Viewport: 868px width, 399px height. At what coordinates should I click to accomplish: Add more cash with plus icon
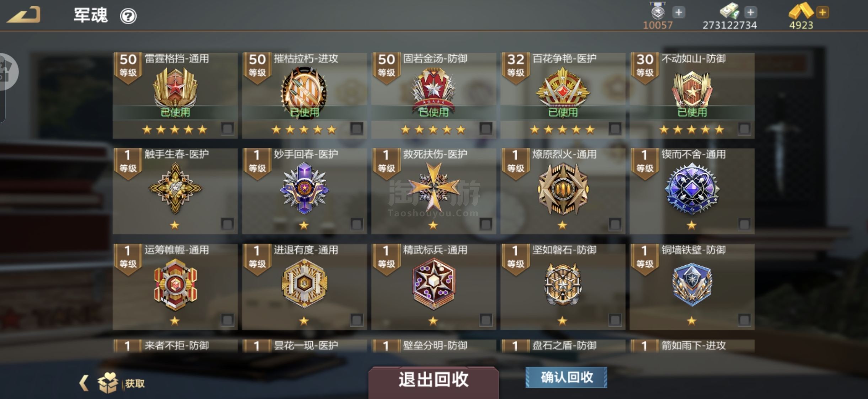click(x=750, y=12)
